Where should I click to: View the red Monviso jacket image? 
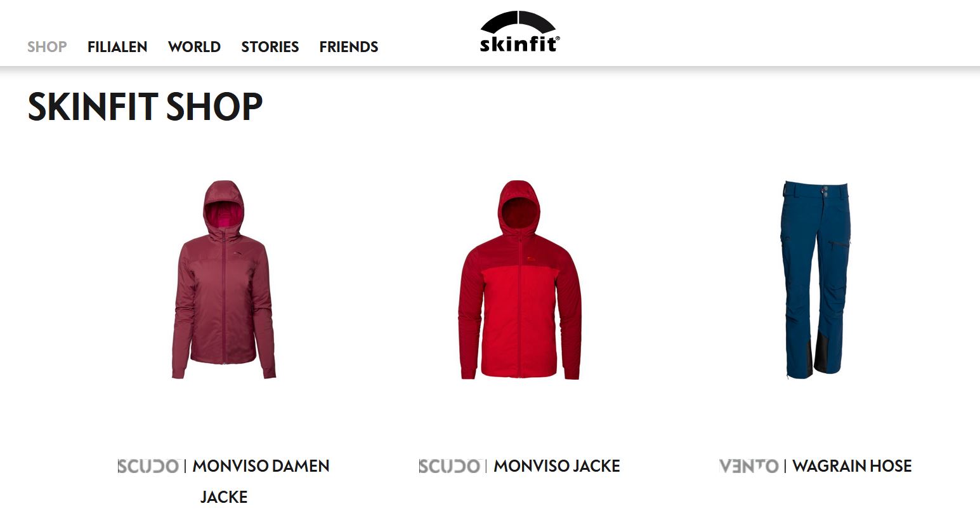pyautogui.click(x=519, y=279)
